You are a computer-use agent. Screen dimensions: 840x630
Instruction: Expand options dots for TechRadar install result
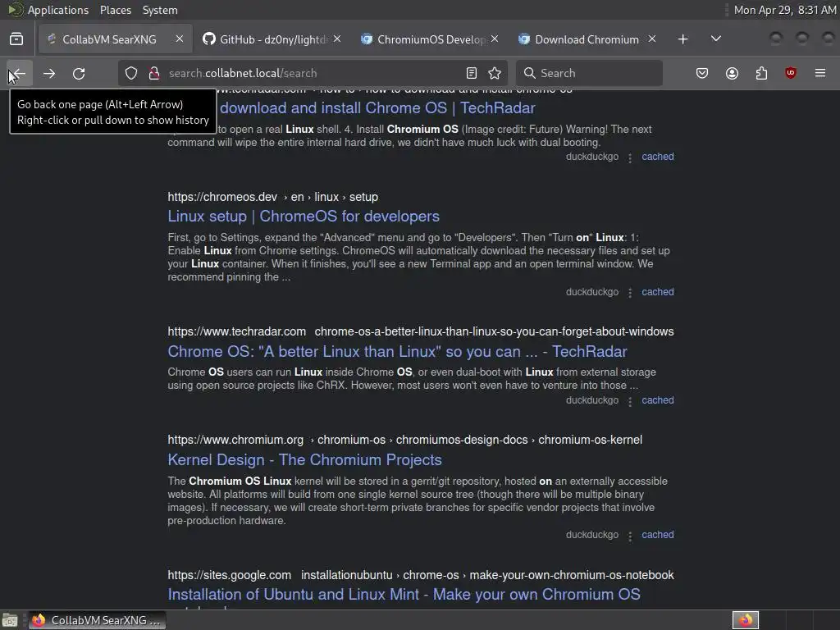tap(630, 157)
